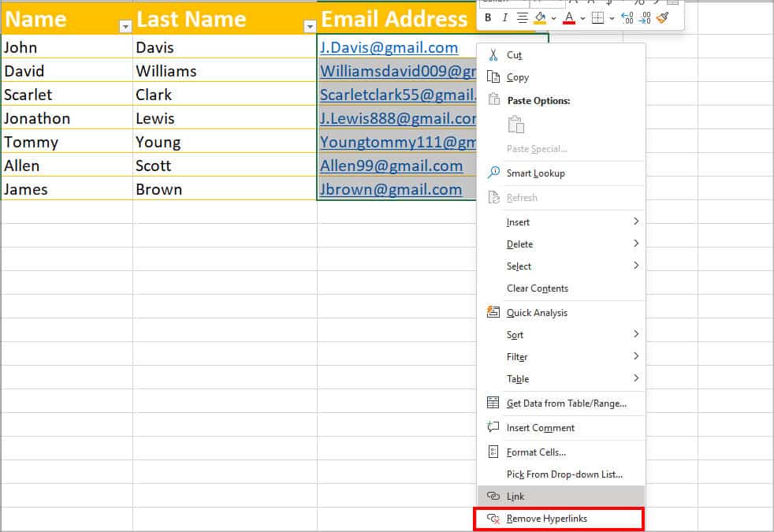774x532 pixels.
Task: Pick the red Font Color swatch
Action: (x=569, y=23)
